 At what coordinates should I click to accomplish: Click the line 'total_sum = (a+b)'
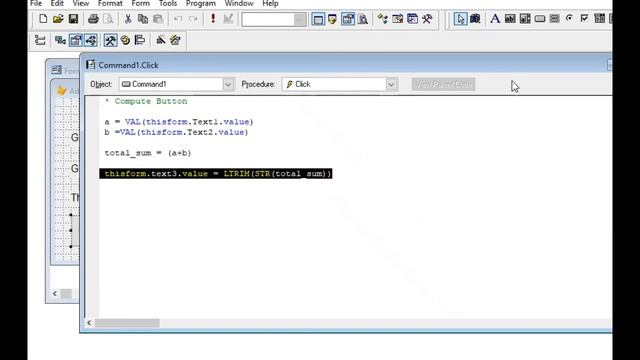[x=148, y=153]
